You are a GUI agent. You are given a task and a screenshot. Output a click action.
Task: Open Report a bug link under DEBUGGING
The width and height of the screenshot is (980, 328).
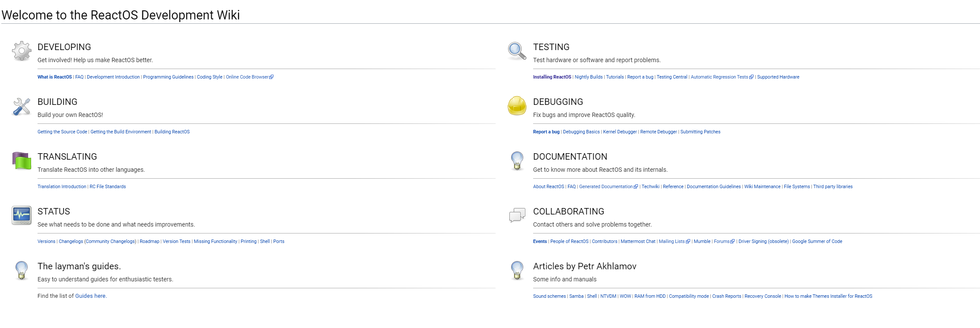coord(546,132)
